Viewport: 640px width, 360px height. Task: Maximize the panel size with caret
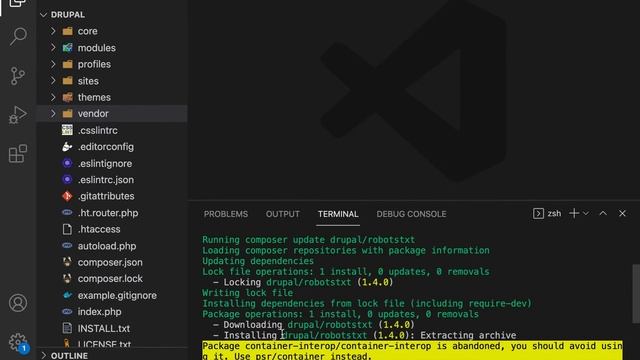coord(603,213)
